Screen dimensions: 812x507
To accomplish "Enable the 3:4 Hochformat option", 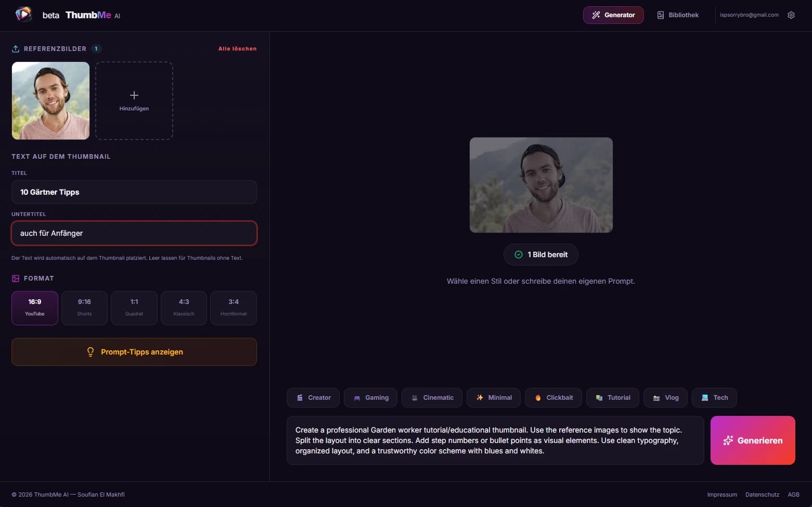I will click(x=233, y=308).
